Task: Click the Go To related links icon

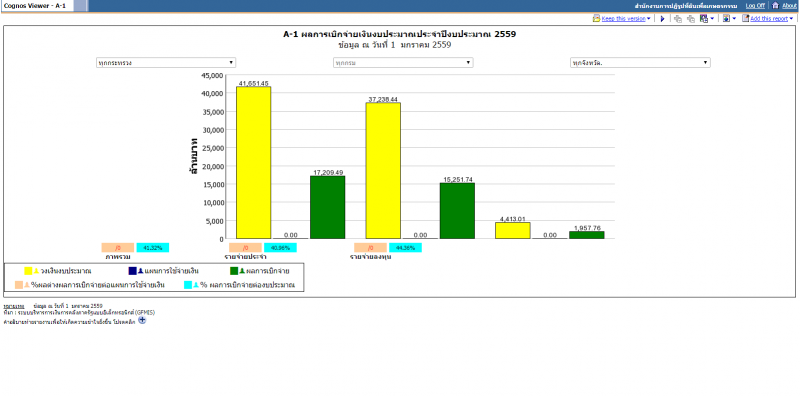Action: tap(704, 18)
